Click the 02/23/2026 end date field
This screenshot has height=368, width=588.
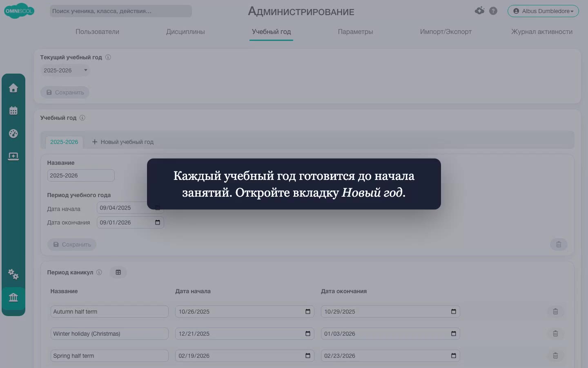[390, 356]
